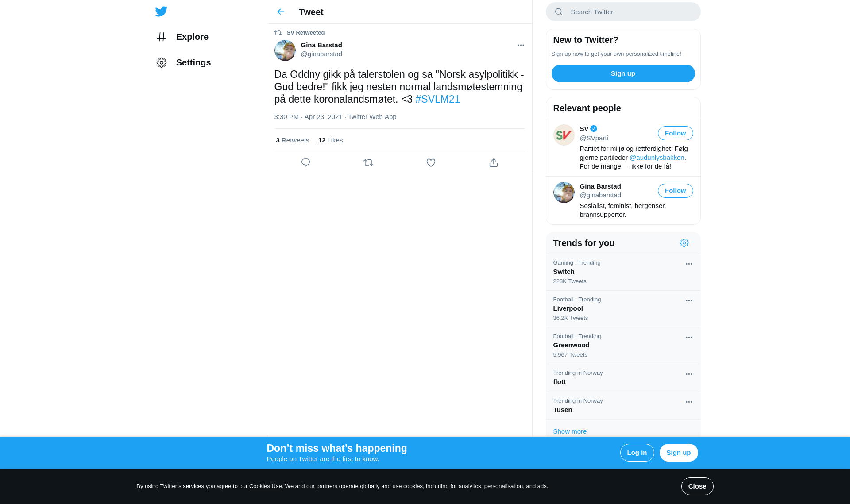Retweet the tweet using retweet icon
This screenshot has height=504, width=850.
tap(368, 163)
